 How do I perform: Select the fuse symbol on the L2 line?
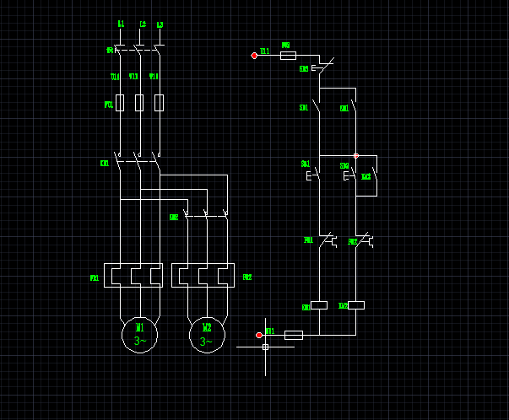coord(139,103)
